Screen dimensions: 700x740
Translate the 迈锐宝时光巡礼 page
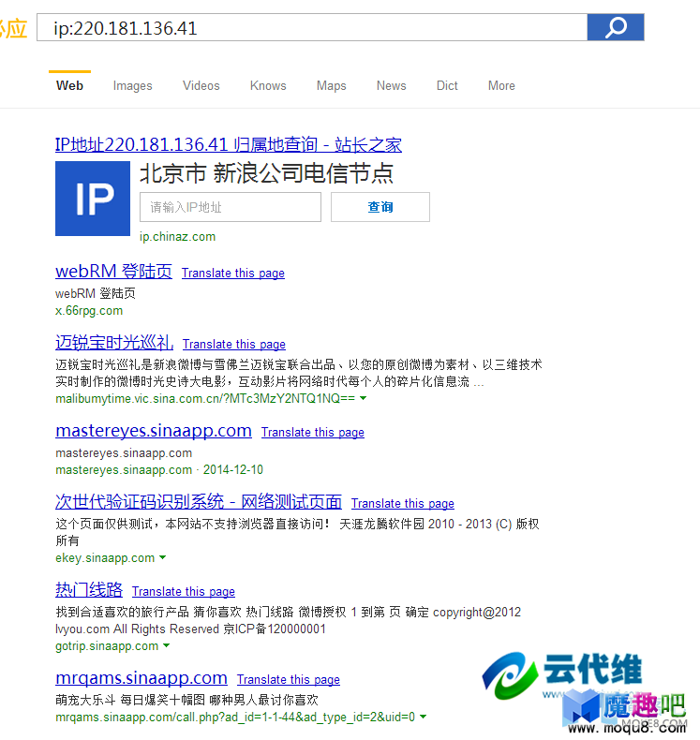(234, 345)
